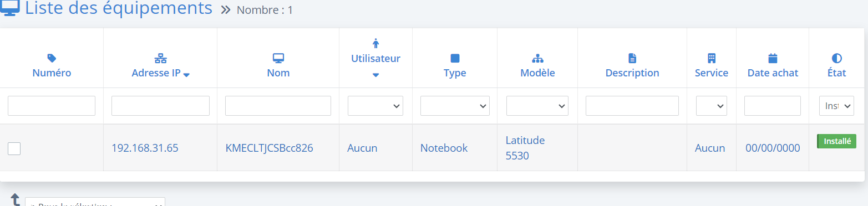Screen dimensions: 868x206
Task: Click the tag icon above Numéro
Action: tap(52, 58)
